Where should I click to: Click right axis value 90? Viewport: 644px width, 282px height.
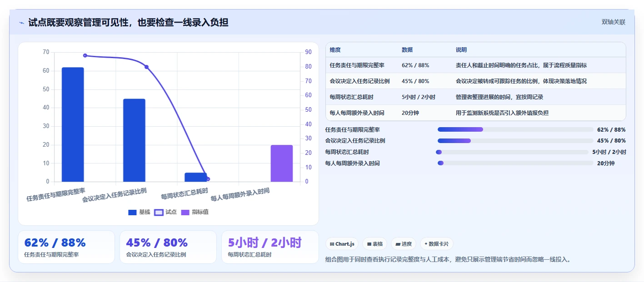click(x=308, y=52)
